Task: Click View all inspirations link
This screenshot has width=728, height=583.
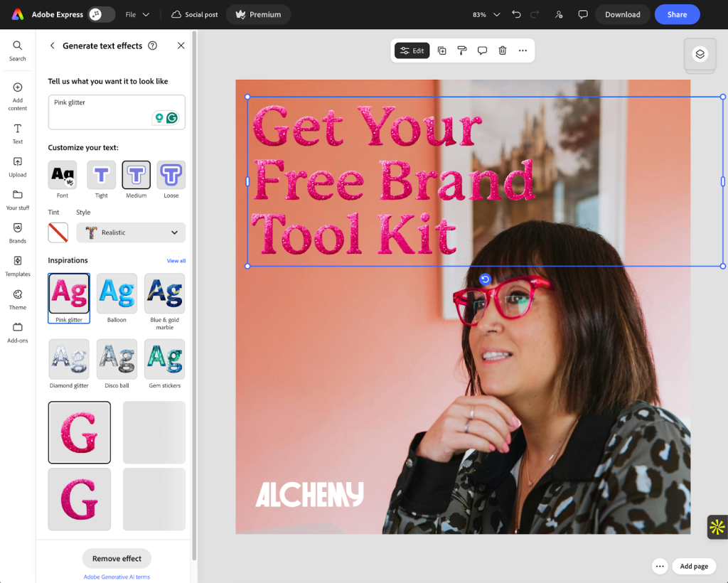Action: (x=176, y=261)
